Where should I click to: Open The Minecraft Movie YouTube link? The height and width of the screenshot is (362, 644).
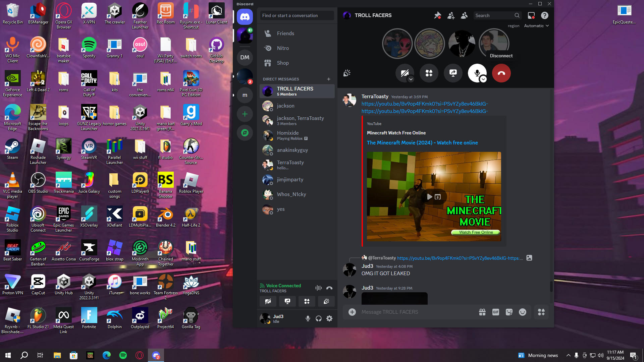pyautogui.click(x=422, y=143)
